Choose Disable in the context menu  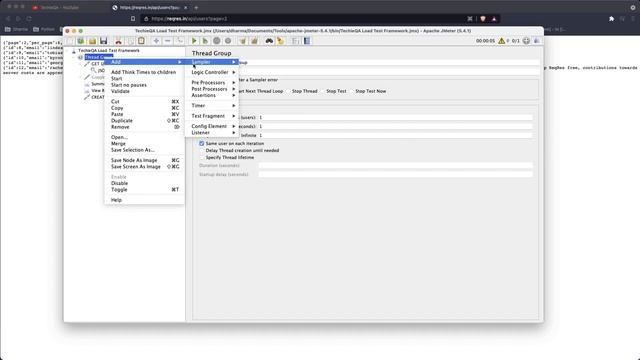tap(144, 183)
